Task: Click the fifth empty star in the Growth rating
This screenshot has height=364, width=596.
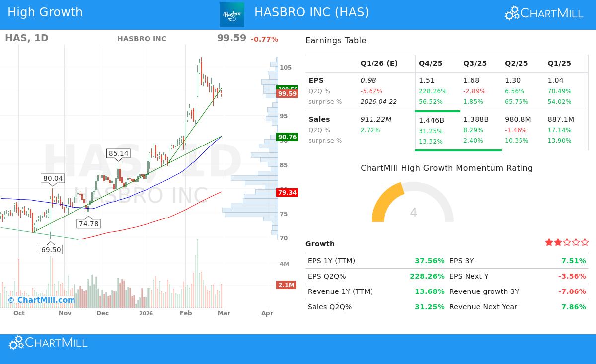Action: [x=584, y=242]
